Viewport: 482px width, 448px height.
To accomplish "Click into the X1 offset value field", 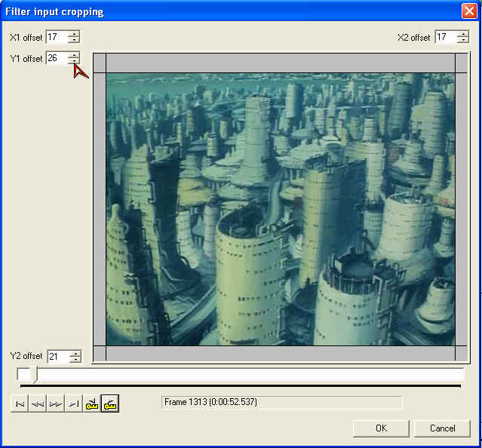I will [x=57, y=37].
